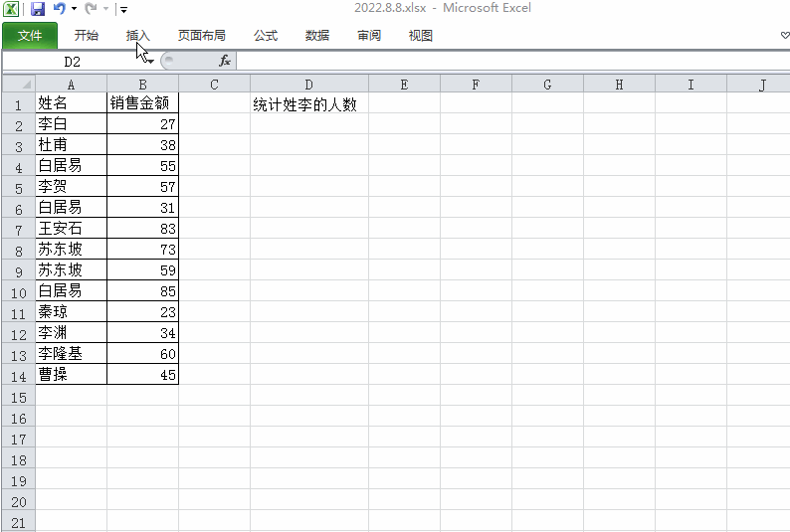Screen dimensions: 790x532
Task: Click the sales value 85
Action: click(x=142, y=291)
